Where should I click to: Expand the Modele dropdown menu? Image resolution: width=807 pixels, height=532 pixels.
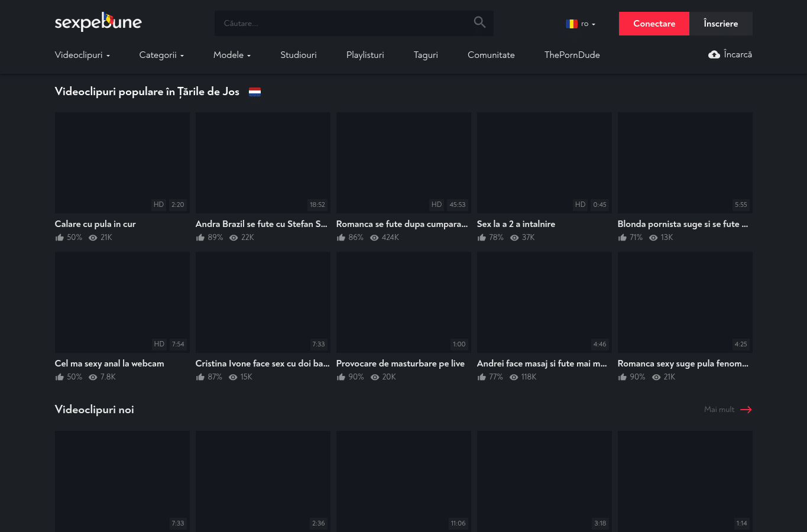tap(232, 55)
